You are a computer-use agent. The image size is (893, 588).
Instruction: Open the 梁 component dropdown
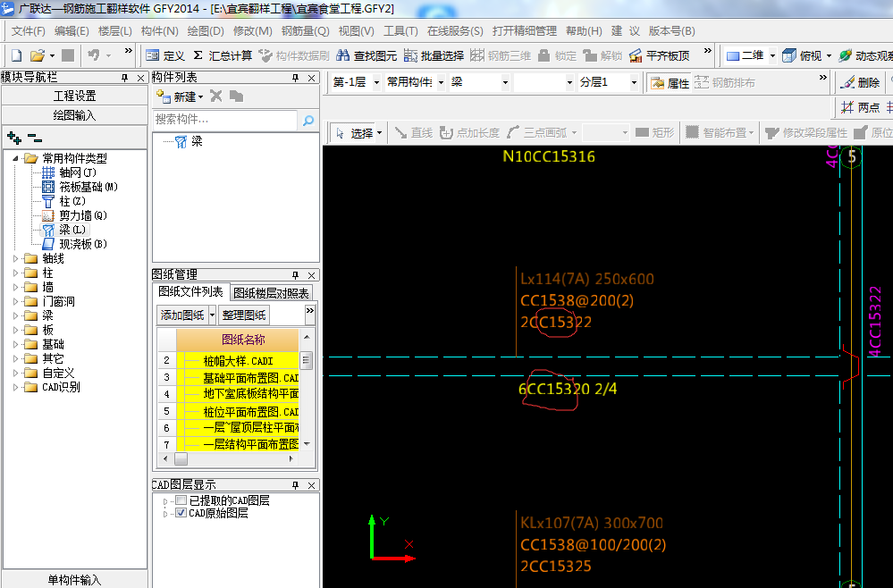[505, 82]
